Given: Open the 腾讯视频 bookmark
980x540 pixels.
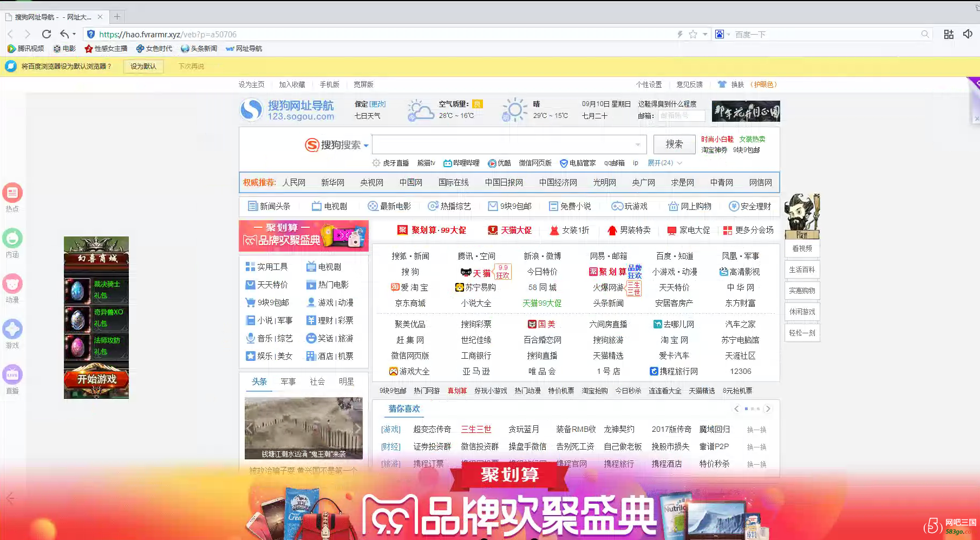Looking at the screenshot, I should [25, 48].
